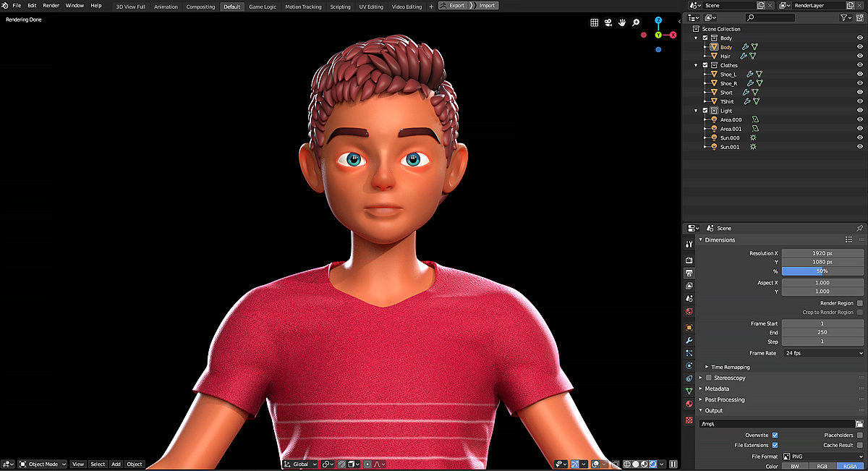The width and height of the screenshot is (868, 471).
Task: Enable the Stereoscopy panel checkbox
Action: [708, 378]
